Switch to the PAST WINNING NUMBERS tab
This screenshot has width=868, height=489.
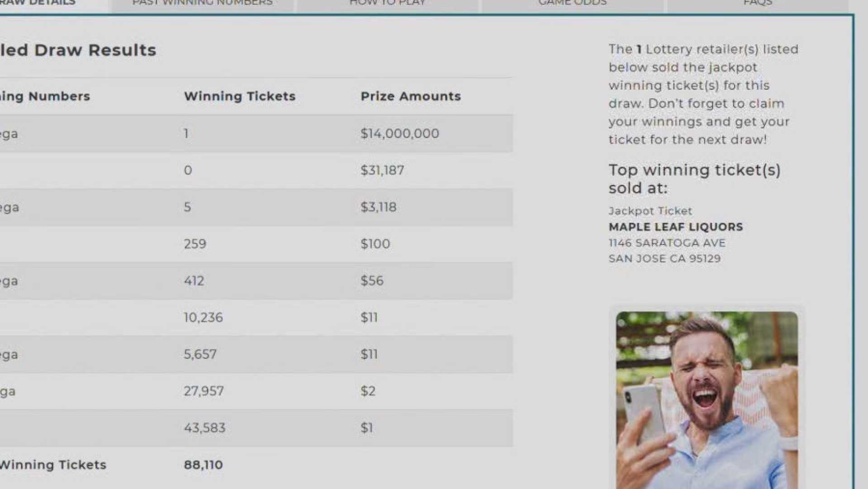pos(202,4)
